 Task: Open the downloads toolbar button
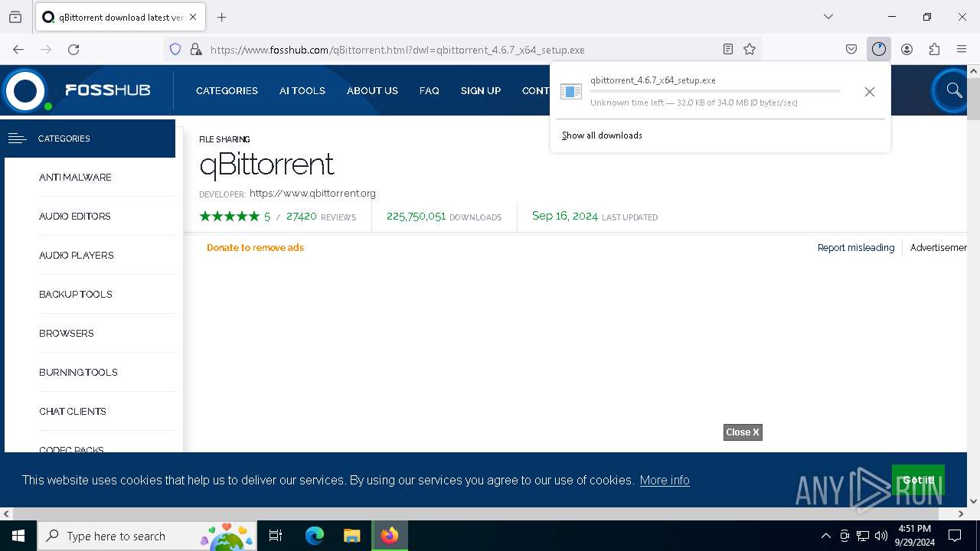pyautogui.click(x=878, y=49)
